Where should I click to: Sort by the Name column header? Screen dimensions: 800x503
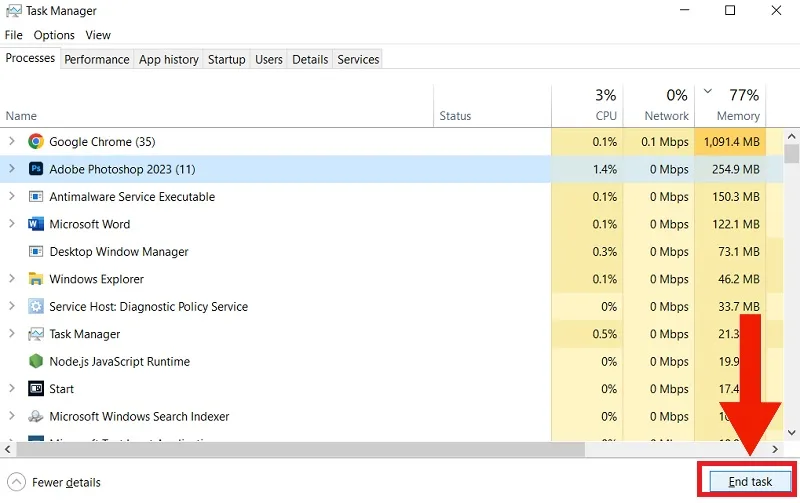coord(21,116)
